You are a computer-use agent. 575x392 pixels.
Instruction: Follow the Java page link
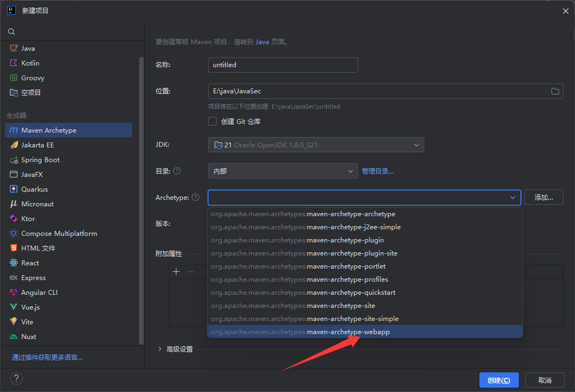point(262,42)
